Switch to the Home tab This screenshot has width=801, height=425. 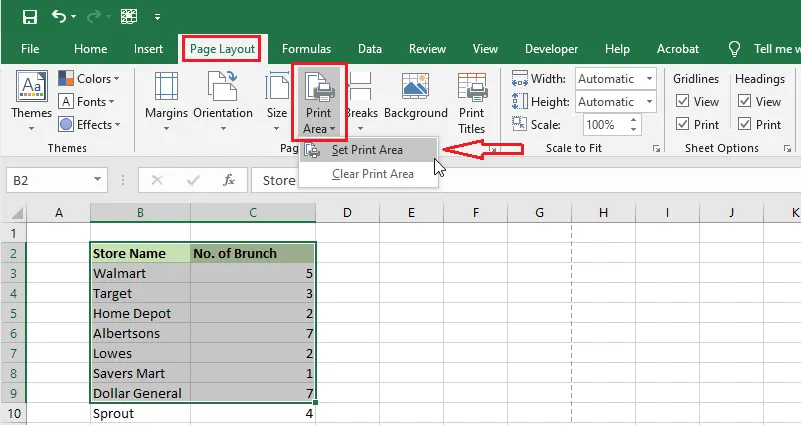[x=90, y=49]
